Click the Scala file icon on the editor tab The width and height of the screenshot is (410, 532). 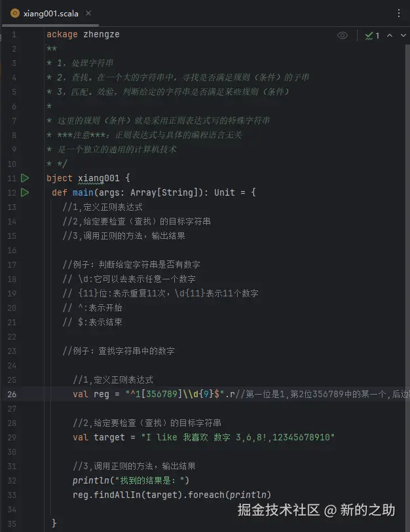click(x=16, y=12)
